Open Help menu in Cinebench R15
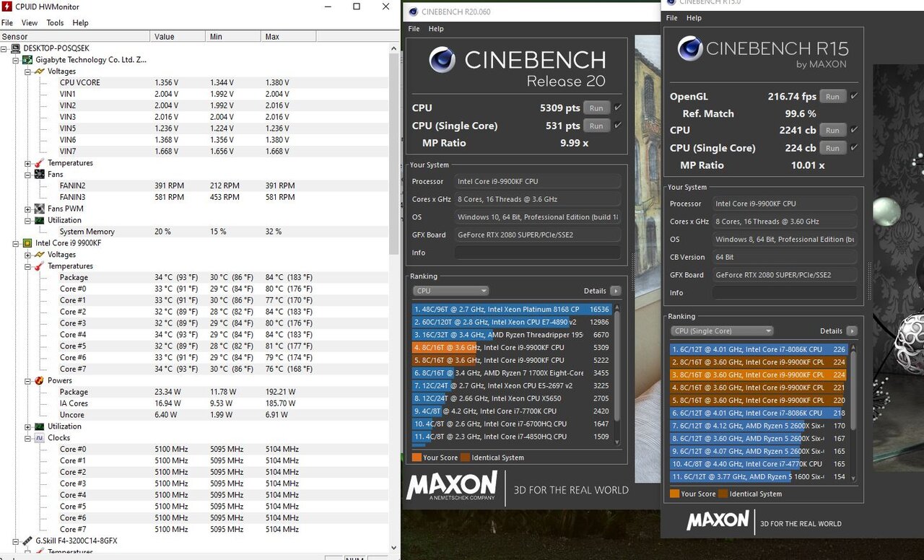 [694, 18]
